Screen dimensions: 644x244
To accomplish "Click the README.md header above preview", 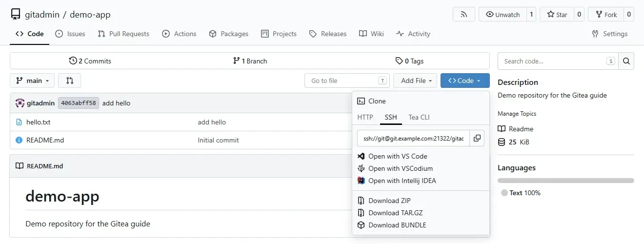I will tap(45, 166).
